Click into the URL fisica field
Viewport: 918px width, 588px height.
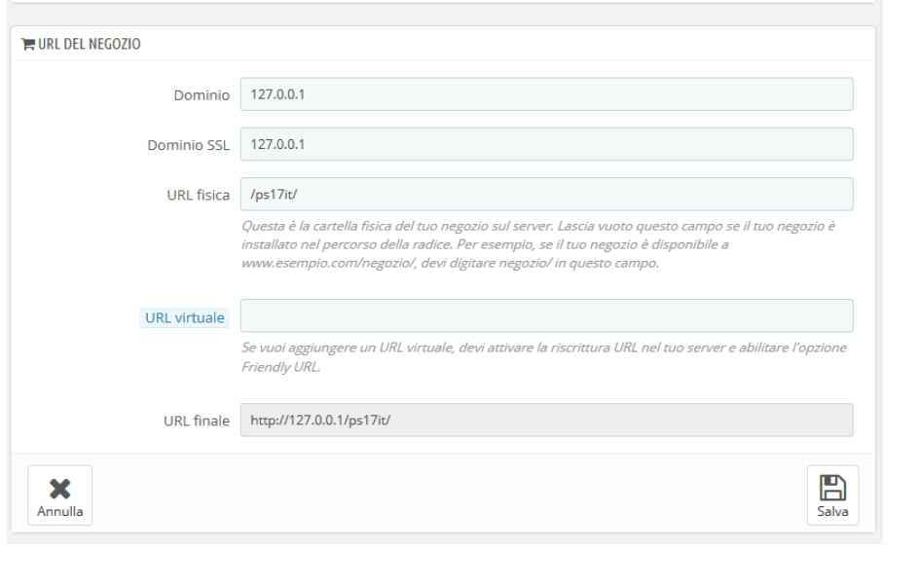[x=546, y=194]
